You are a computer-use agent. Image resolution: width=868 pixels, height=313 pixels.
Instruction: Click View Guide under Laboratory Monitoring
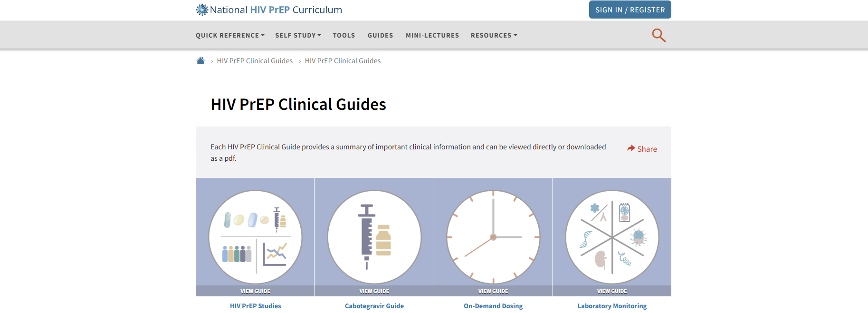pyautogui.click(x=612, y=291)
